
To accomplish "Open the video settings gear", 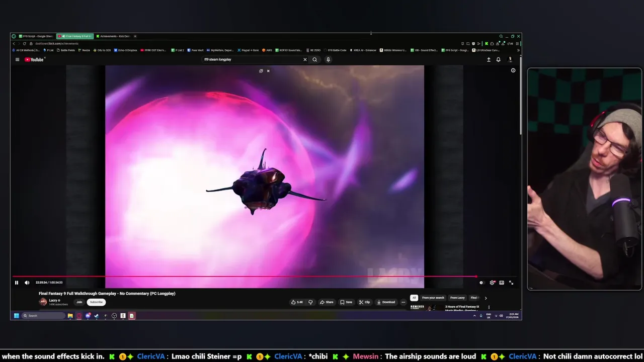I will point(492,283).
